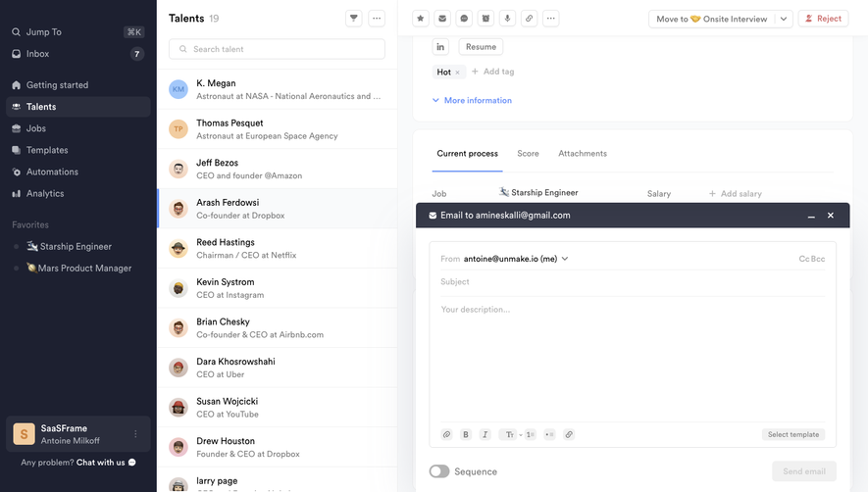
Task: Insert a numbered list in email
Action: point(530,434)
